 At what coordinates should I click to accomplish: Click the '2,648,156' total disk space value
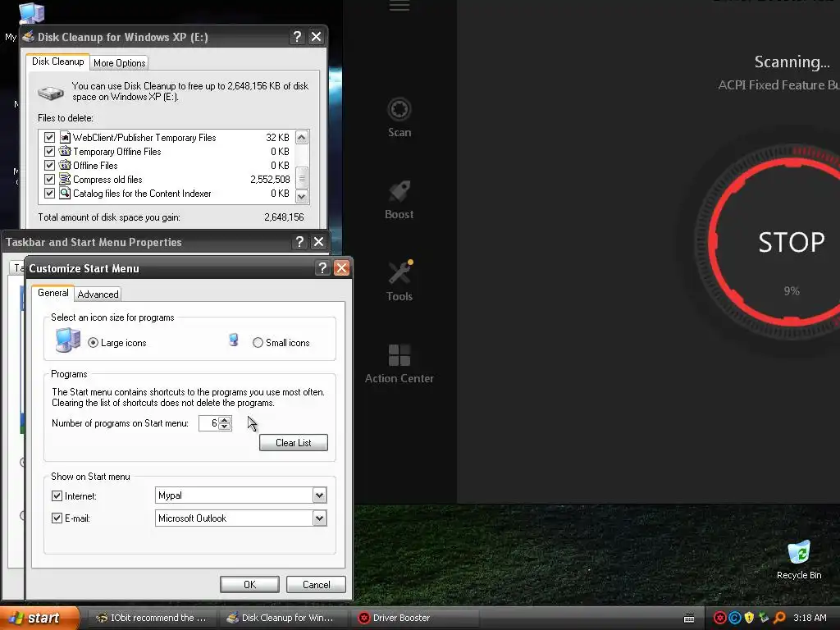[284, 217]
